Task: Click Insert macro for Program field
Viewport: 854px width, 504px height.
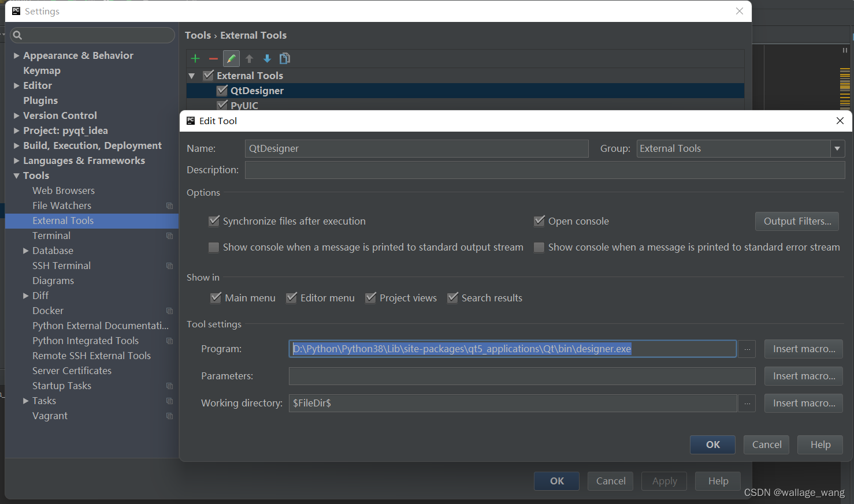Action: click(x=804, y=349)
